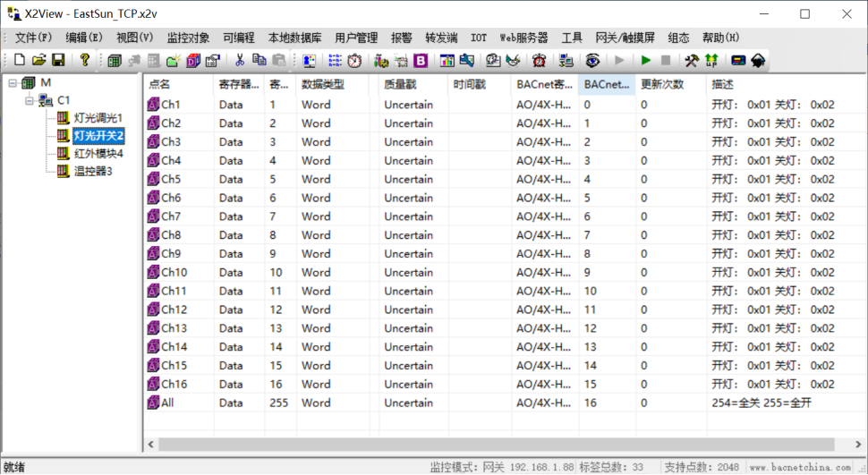Screen dimensions: 868x475
Task: Click the crossed hammer and wrench tools icon
Action: 692,60
